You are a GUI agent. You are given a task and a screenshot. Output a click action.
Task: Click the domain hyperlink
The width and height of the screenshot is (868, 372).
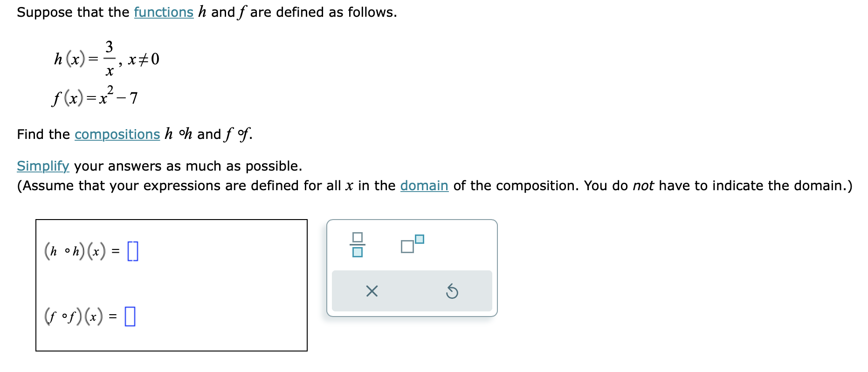click(x=424, y=186)
